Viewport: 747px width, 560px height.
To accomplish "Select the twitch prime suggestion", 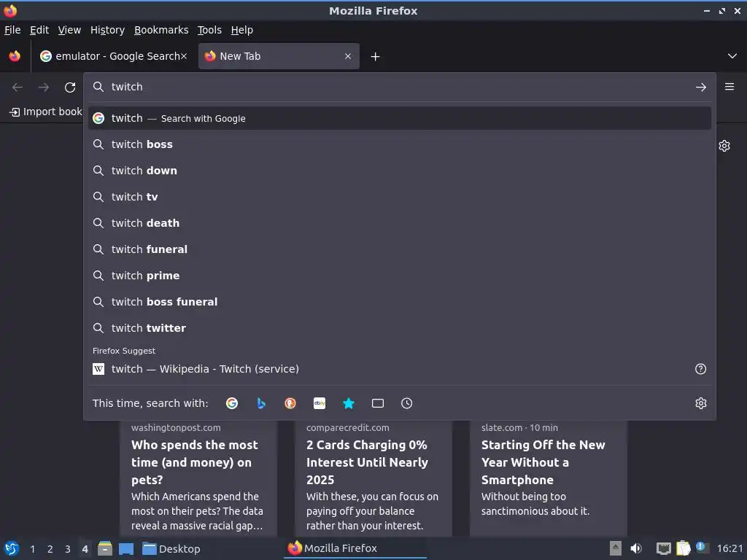I will pos(399,275).
